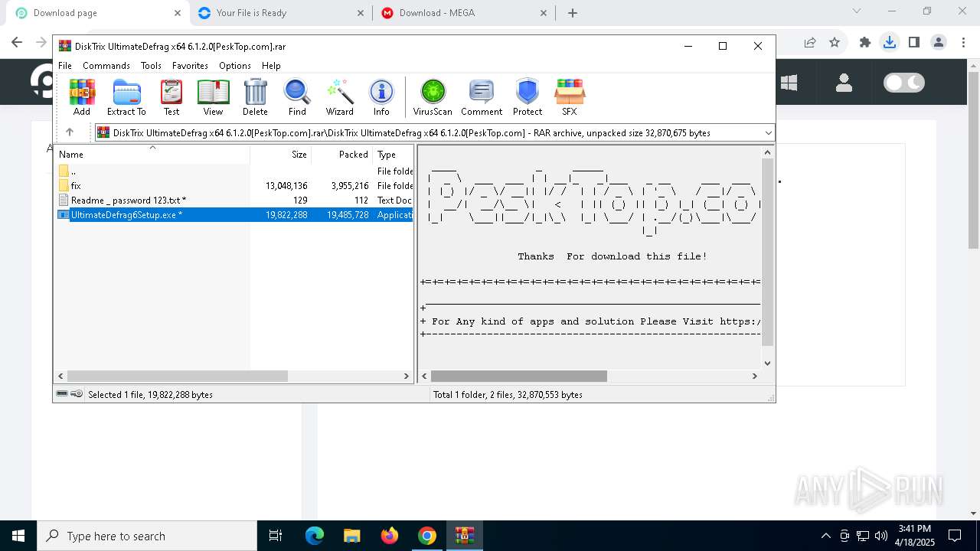Toggle the dark mode switch on webpage
This screenshot has height=551, width=980.
pyautogui.click(x=904, y=83)
